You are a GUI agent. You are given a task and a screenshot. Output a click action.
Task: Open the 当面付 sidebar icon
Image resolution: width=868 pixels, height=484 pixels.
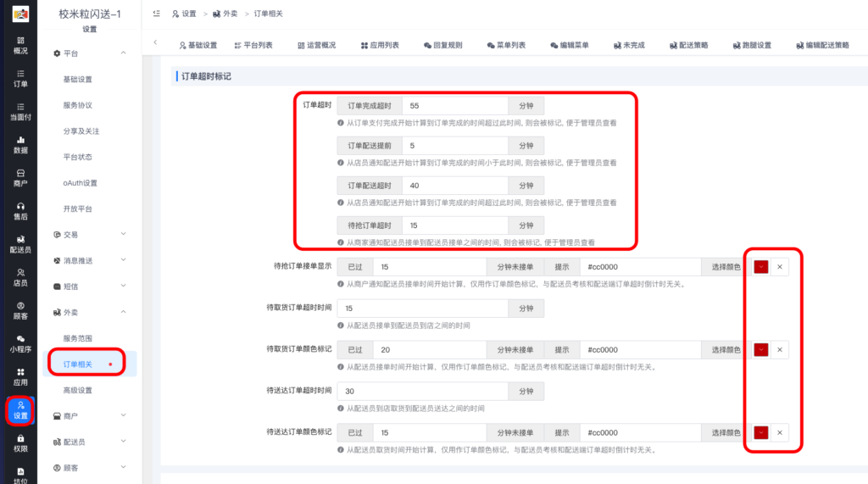(x=20, y=112)
